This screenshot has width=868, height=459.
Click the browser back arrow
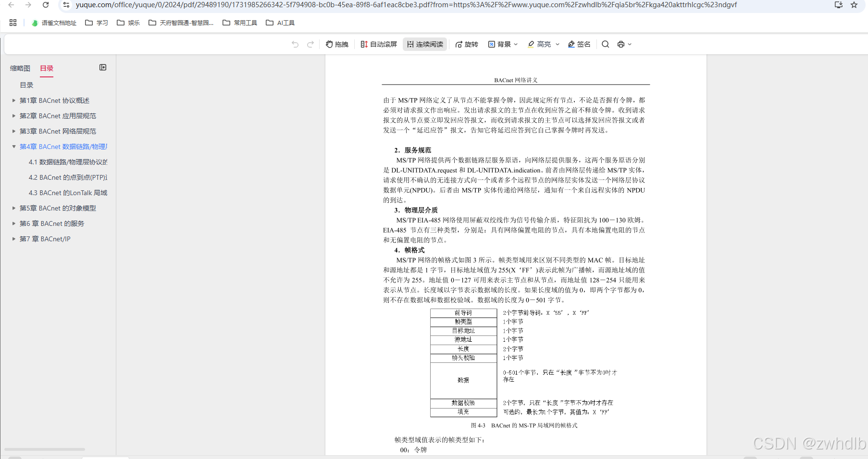tap(11, 5)
